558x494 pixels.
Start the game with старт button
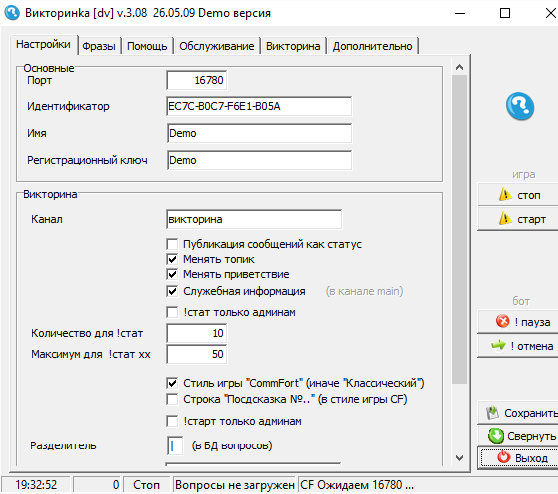[518, 219]
